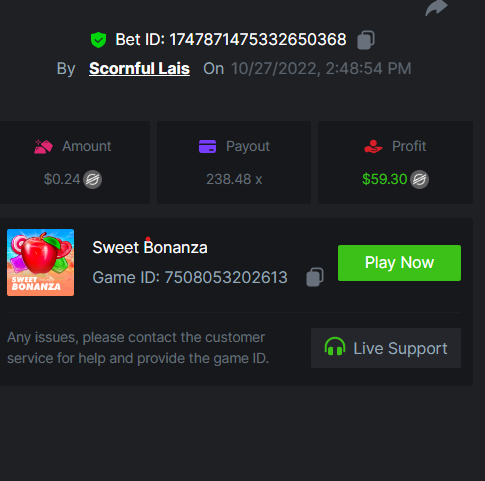
Task: Click the green headphones support icon
Action: click(335, 347)
